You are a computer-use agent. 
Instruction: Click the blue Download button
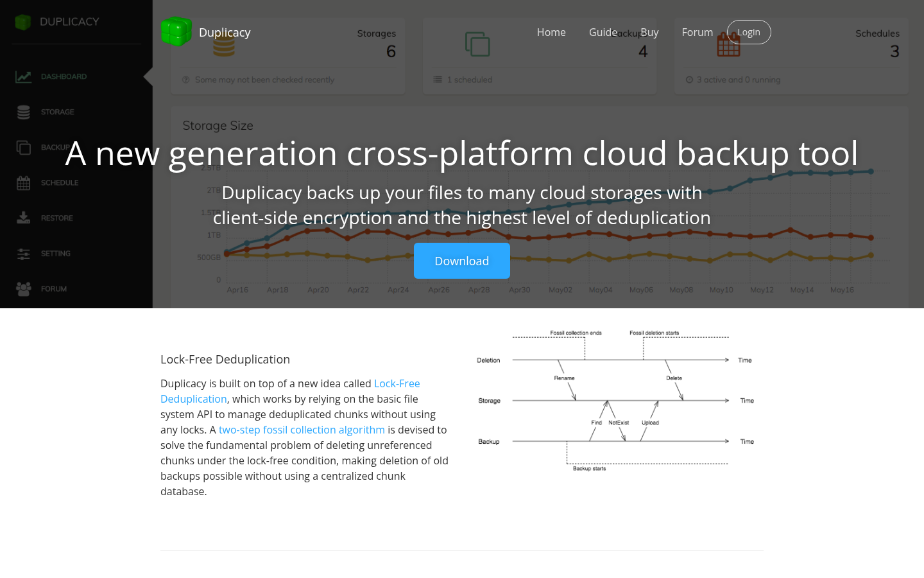pyautogui.click(x=462, y=261)
